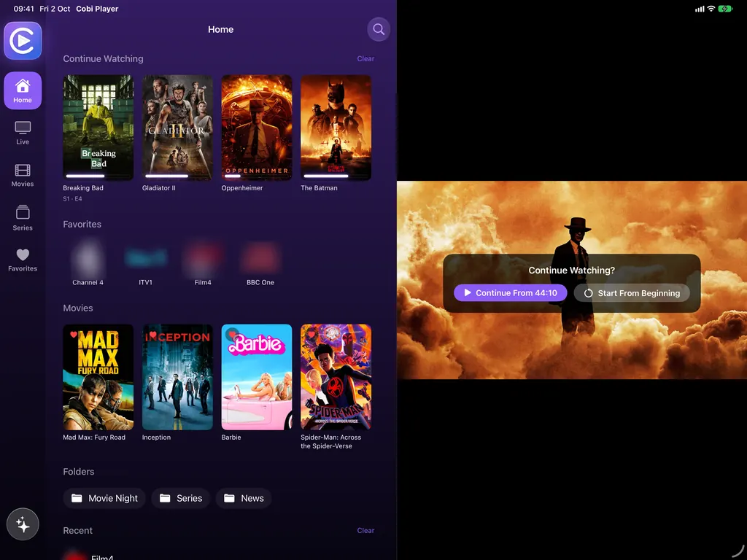Open the Cobi Player logo icon
Screen dimensions: 747x560
tap(23, 41)
